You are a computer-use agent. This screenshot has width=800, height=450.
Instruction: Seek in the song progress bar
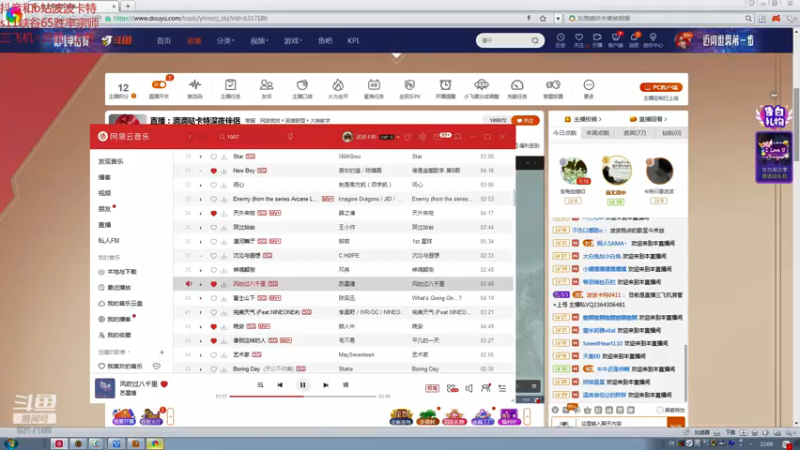pos(303,396)
